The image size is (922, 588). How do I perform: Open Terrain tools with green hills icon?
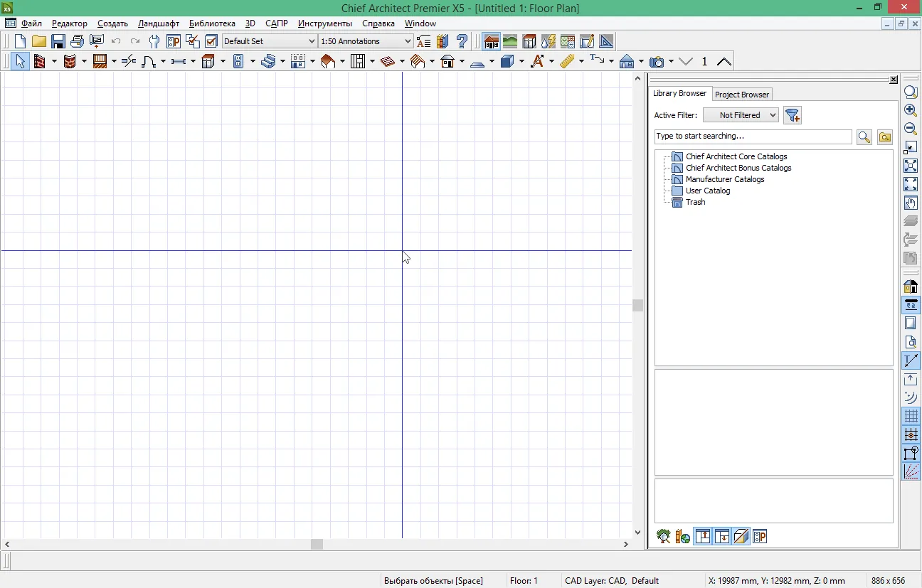[510, 41]
